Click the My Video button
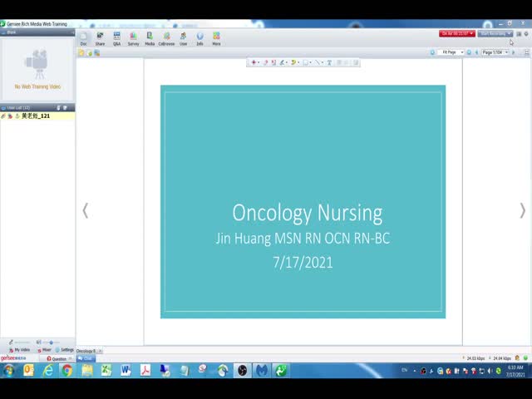 click(20, 350)
